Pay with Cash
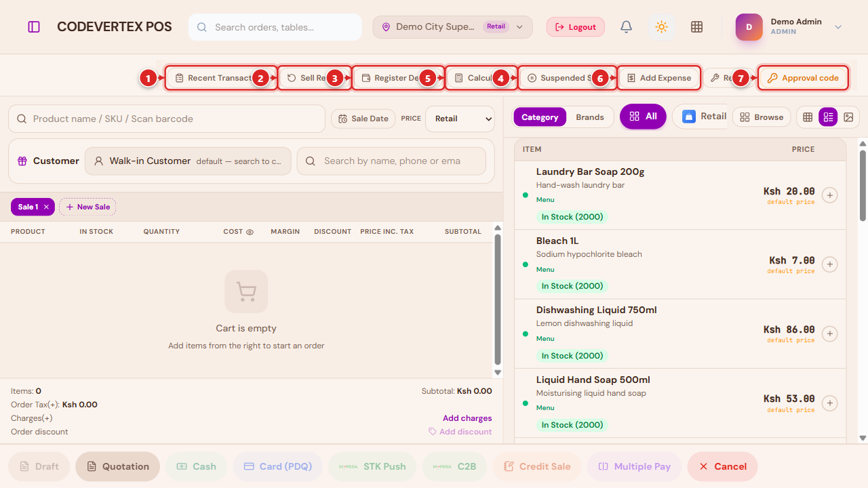Screen dimensions: 868x488 (x=196, y=466)
